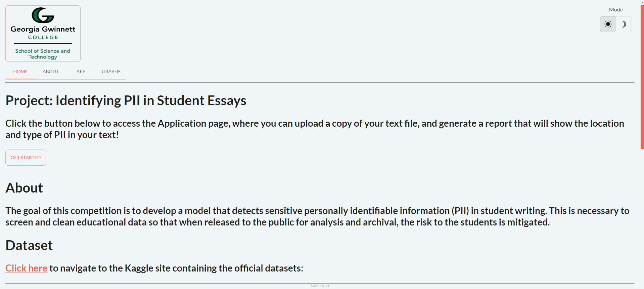This screenshot has width=644, height=289.
Task: Click the 'Taipy inside' footer text
Action: pyautogui.click(x=320, y=285)
